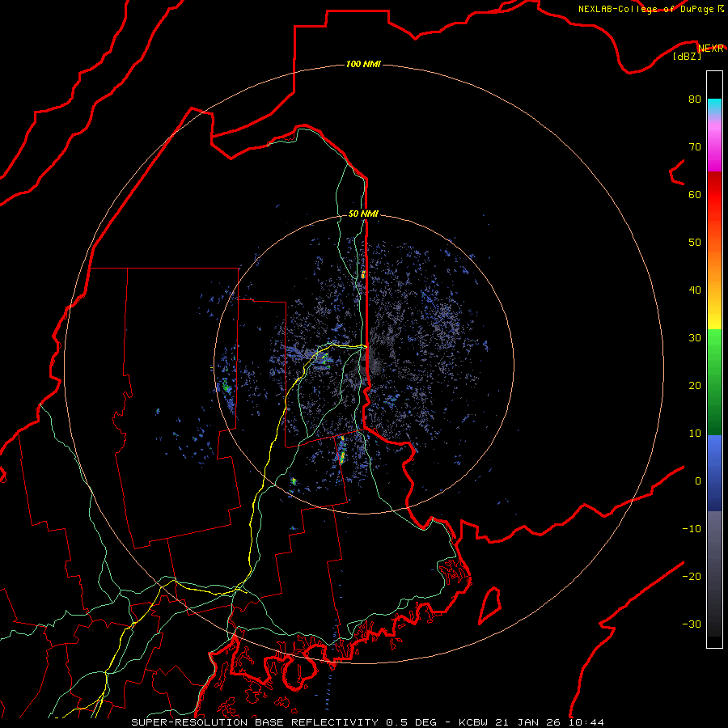Click the 70 value on the dBZ scale

[695, 146]
